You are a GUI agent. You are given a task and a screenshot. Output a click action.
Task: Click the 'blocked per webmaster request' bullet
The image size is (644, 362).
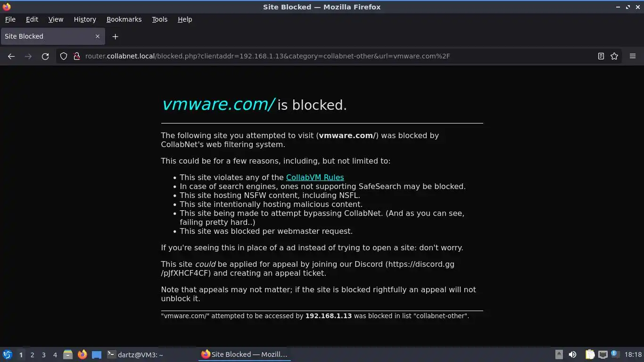coord(266,231)
